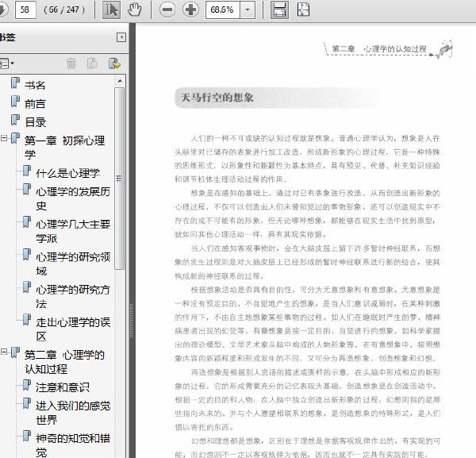The width and height of the screenshot is (476, 458).
Task: Open the bookmarks options menu dropdown
Action: click(6, 64)
